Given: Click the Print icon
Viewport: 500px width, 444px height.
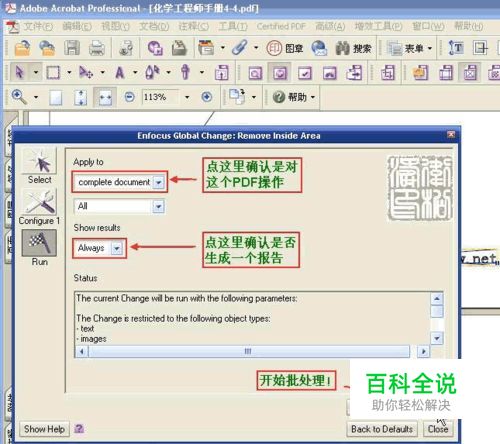Looking at the screenshot, I should (x=97, y=49).
